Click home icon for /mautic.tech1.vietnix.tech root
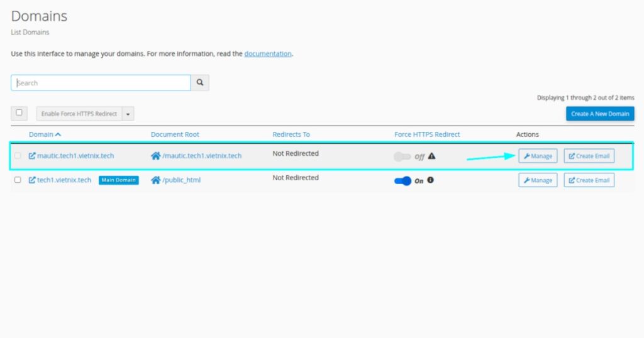This screenshot has height=338, width=644. coord(155,156)
